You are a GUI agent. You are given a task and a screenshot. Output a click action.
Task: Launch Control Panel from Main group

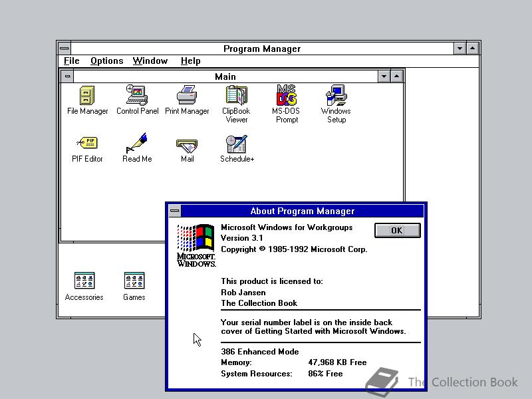[x=137, y=95]
